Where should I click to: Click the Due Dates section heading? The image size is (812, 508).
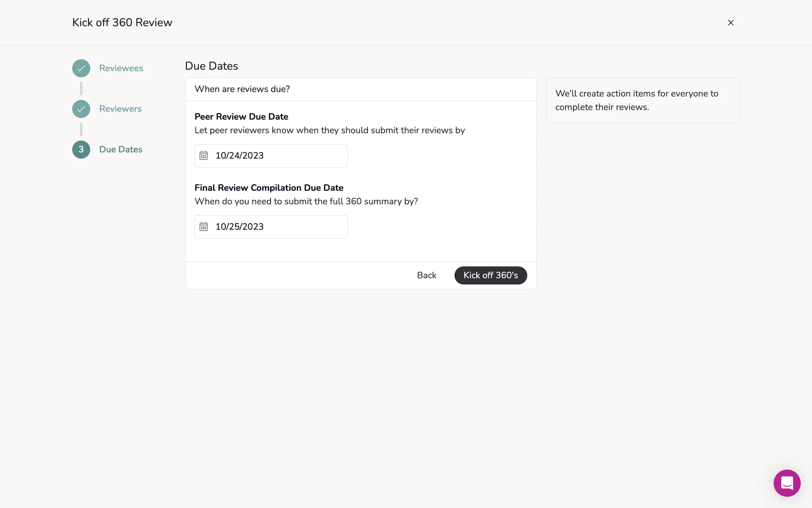(x=211, y=66)
